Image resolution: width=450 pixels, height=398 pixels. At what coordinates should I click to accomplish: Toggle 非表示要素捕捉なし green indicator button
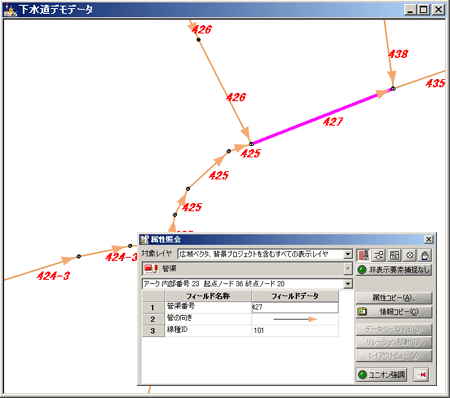(394, 270)
